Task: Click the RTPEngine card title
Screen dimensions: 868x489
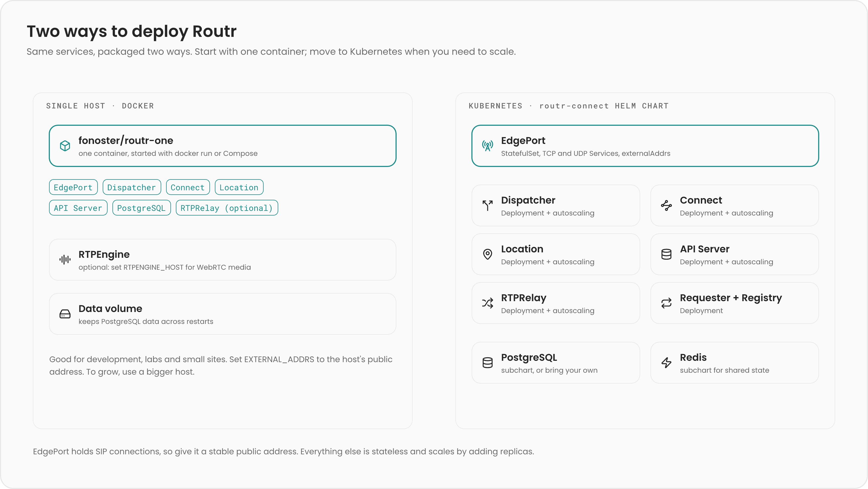Action: pos(104,254)
